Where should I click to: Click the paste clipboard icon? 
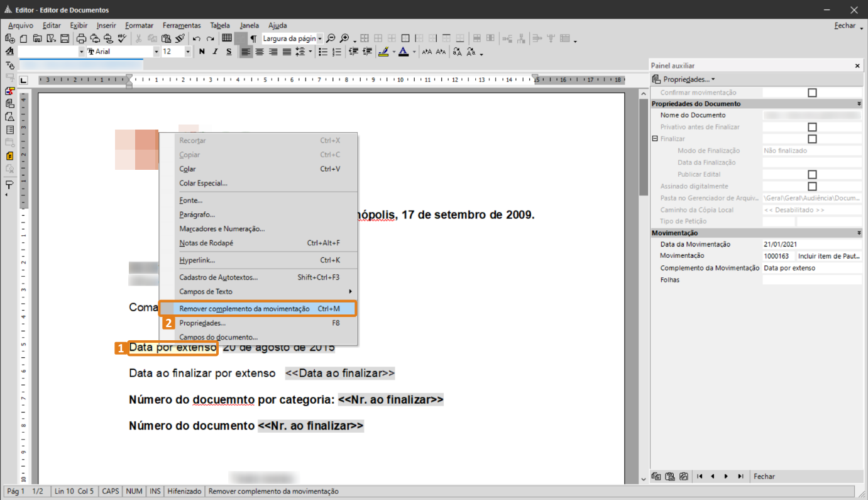tap(166, 38)
